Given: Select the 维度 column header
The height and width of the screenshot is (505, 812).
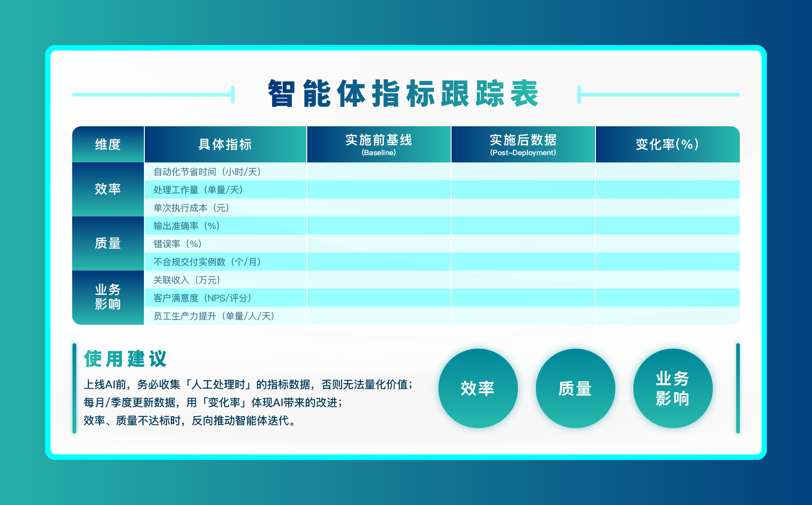Looking at the screenshot, I should [x=108, y=144].
